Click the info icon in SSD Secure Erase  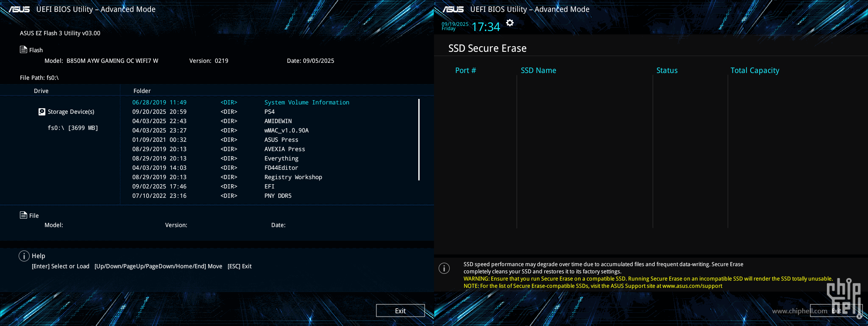point(444,268)
